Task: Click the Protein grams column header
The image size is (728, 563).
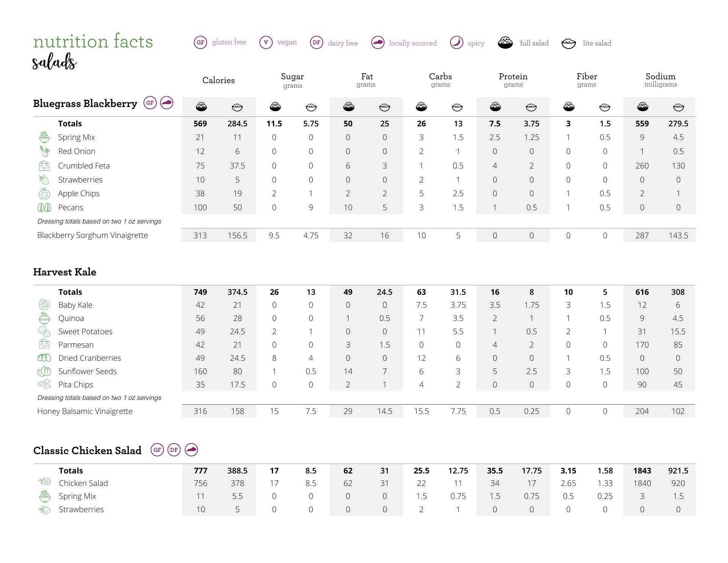Action: tap(513, 80)
